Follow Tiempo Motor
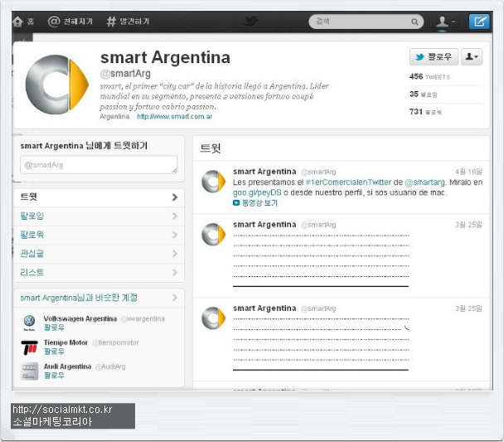Image resolution: width=504 pixels, height=442 pixels. [x=54, y=352]
